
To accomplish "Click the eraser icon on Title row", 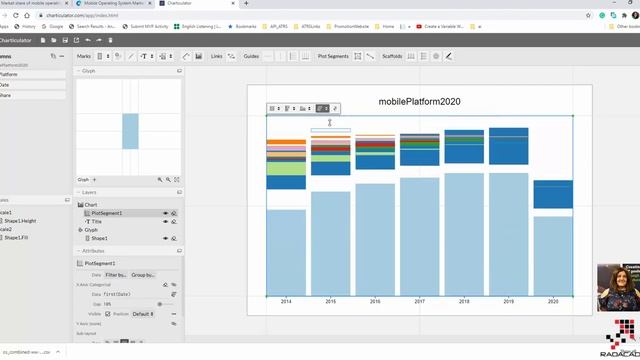I will pos(174,222).
